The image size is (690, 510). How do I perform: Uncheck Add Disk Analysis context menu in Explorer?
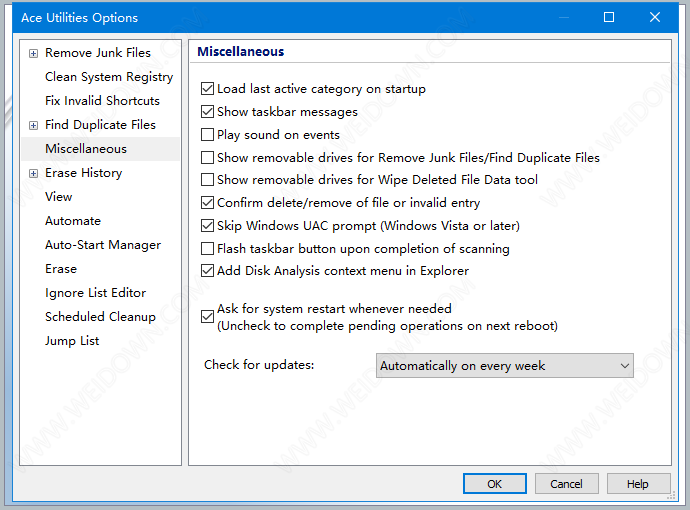[207, 271]
